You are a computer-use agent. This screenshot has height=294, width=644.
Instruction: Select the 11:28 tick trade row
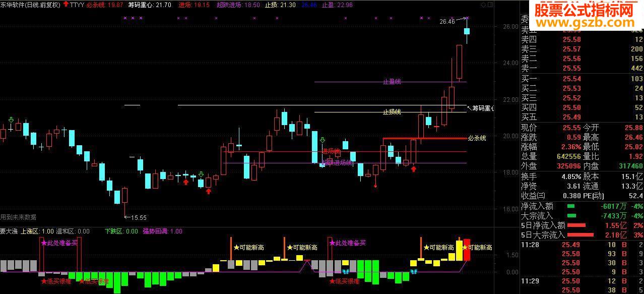582,245
